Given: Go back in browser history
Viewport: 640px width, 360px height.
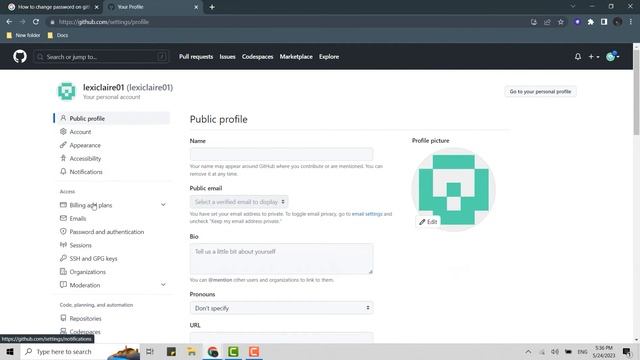Looking at the screenshot, I should pos(9,22).
